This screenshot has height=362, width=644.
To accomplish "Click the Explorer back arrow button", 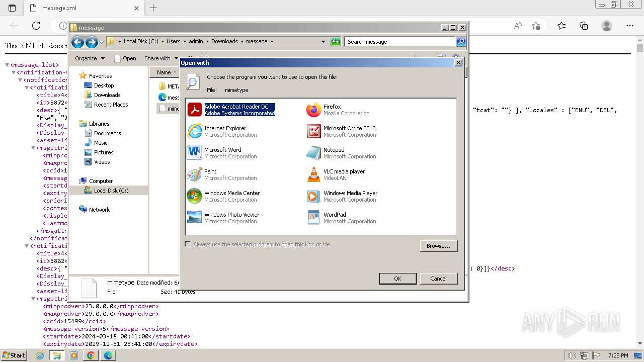I will tap(77, 42).
